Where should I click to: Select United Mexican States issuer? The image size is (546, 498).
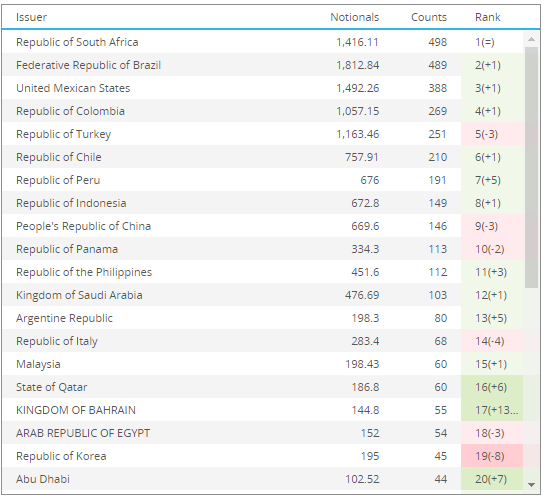coord(73,88)
